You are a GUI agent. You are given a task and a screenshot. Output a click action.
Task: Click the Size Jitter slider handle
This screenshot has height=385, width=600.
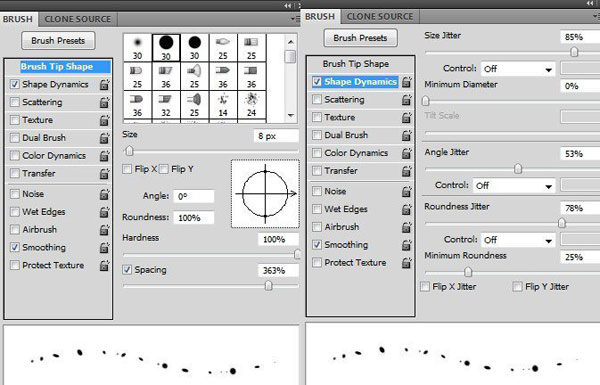pyautogui.click(x=574, y=52)
